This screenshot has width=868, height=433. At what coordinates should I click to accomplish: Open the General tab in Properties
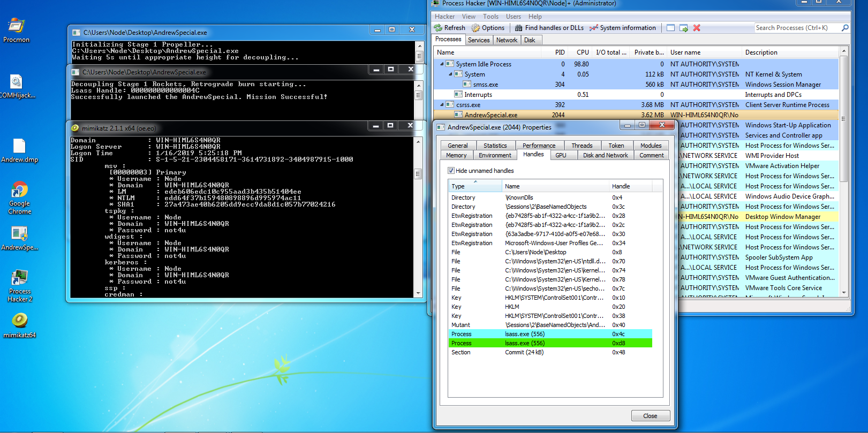tap(458, 146)
